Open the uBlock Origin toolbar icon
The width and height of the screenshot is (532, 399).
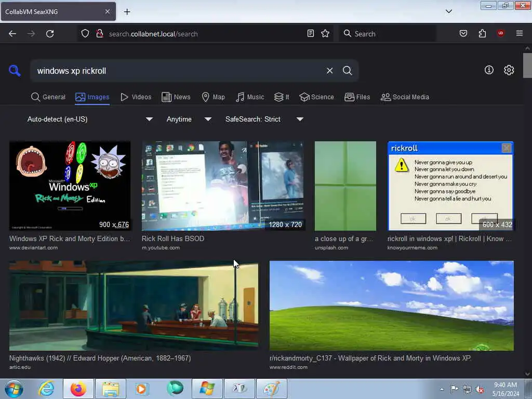(500, 33)
